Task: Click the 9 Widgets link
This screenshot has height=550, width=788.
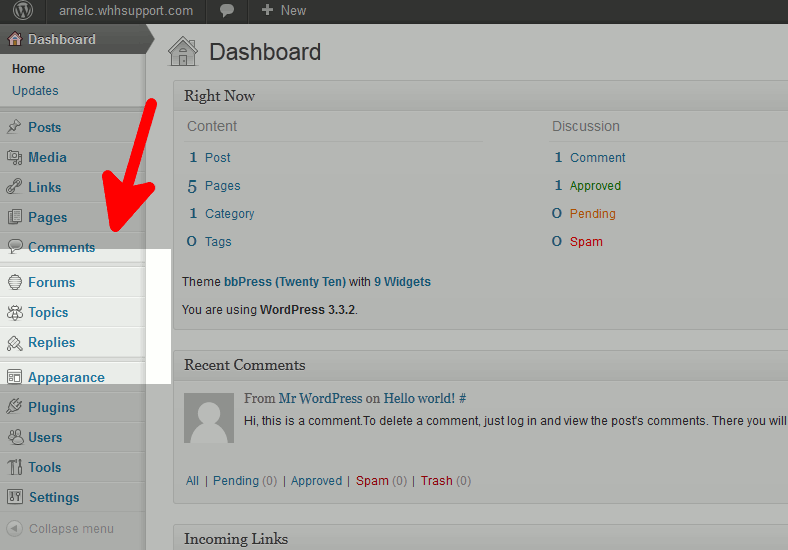Action: pyautogui.click(x=402, y=282)
